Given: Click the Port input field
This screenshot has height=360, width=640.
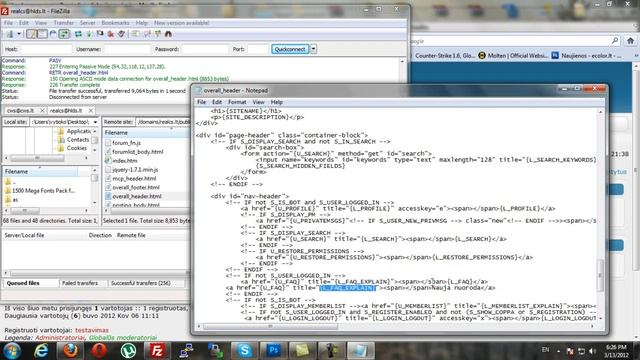Looking at the screenshot, I should pyautogui.click(x=258, y=49).
